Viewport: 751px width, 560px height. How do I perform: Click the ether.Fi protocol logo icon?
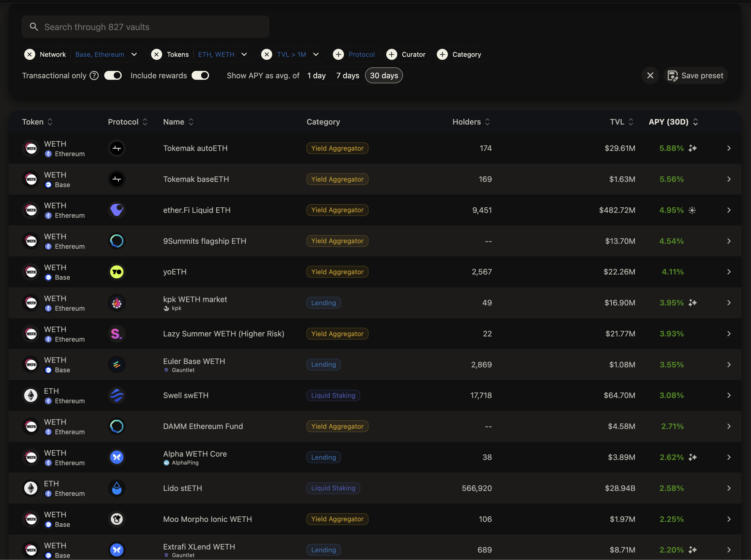116,210
